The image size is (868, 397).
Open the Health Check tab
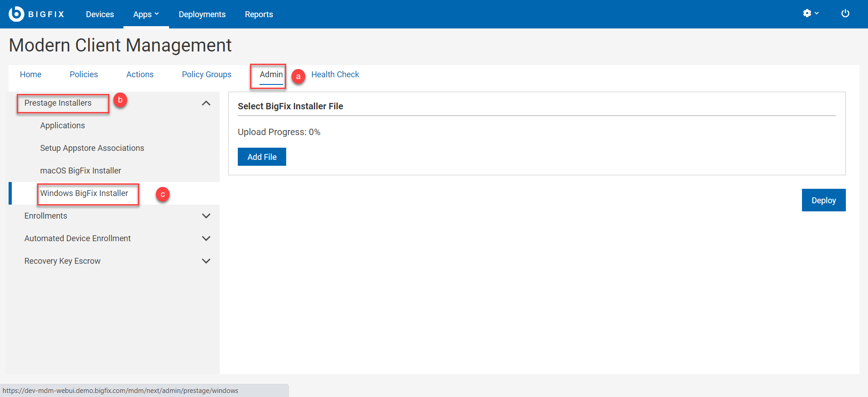pos(335,75)
